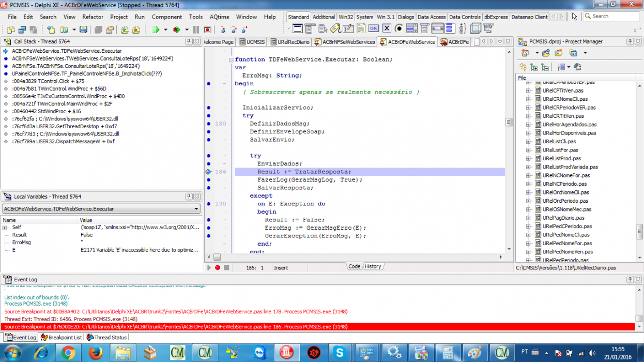The image size is (644, 362).
Task: Click the code editor vertical scrollbar thumb
Action: [x=509, y=122]
